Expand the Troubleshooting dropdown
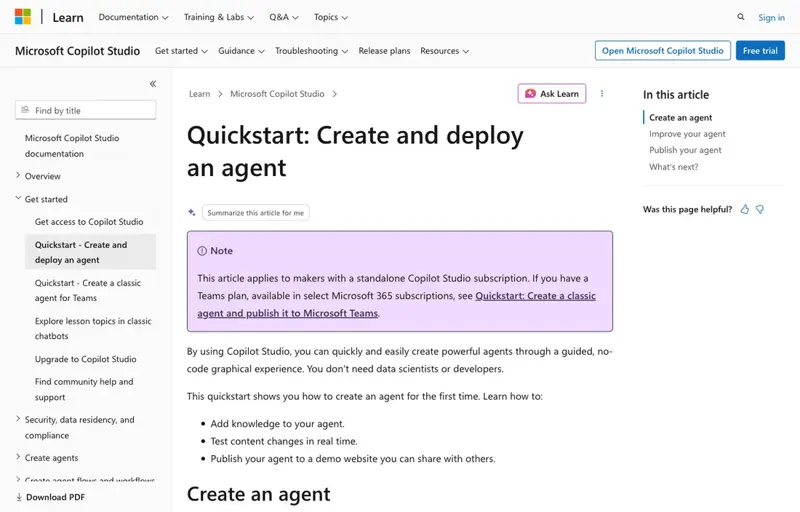 coord(311,51)
